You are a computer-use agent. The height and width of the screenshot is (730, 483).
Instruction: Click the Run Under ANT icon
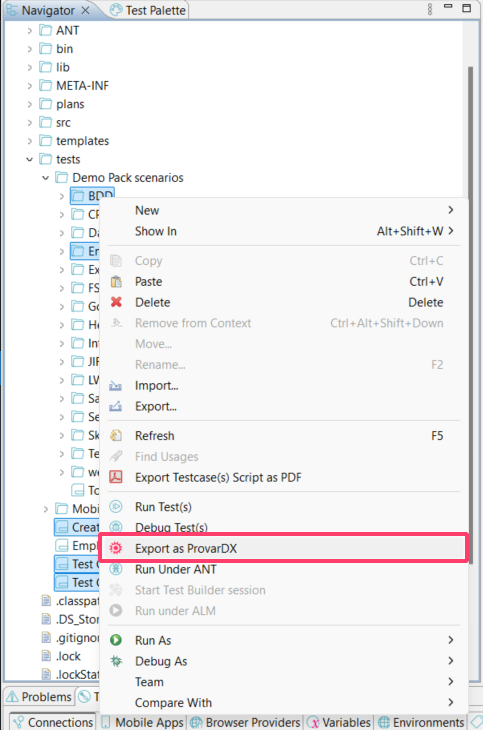[x=116, y=569]
